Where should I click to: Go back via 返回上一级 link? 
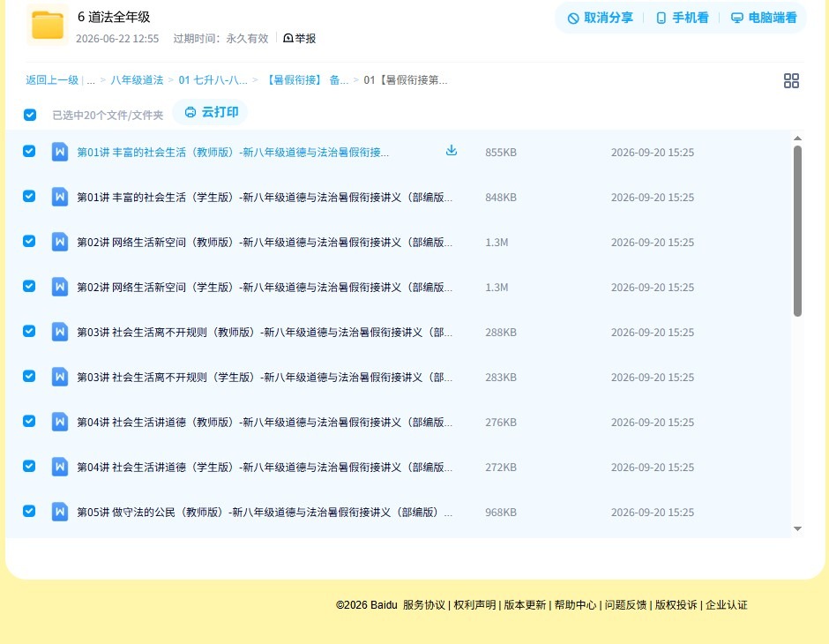pos(52,80)
